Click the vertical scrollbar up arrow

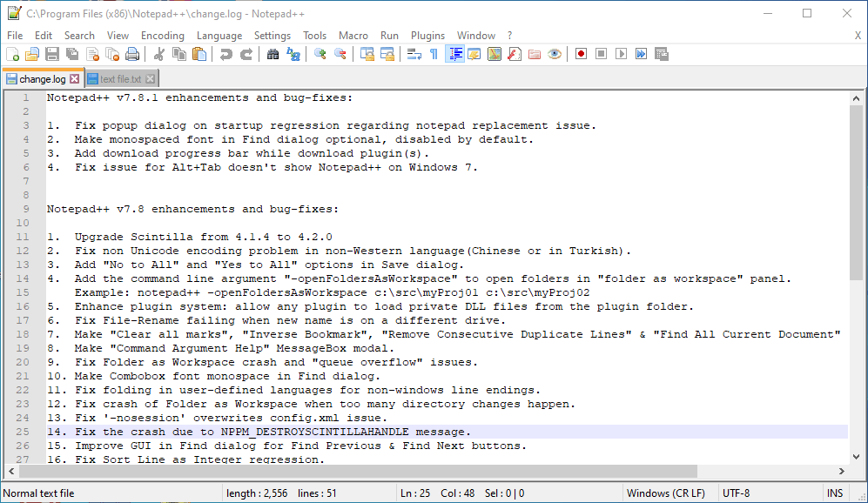click(856, 98)
